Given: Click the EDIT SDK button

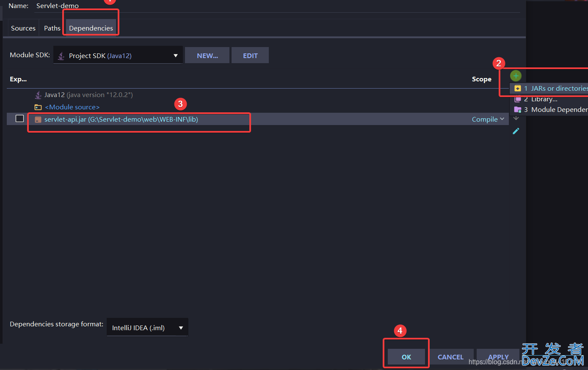Looking at the screenshot, I should point(250,56).
